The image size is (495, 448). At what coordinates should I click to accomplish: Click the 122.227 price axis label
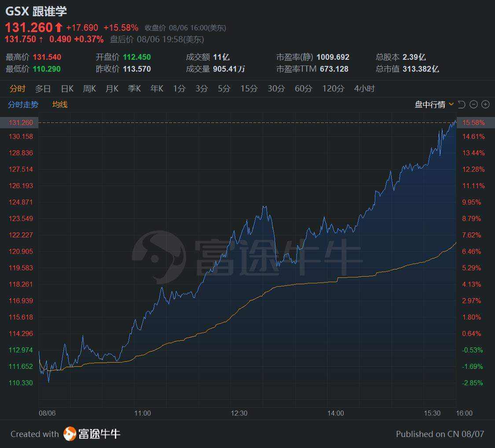tap(21, 235)
